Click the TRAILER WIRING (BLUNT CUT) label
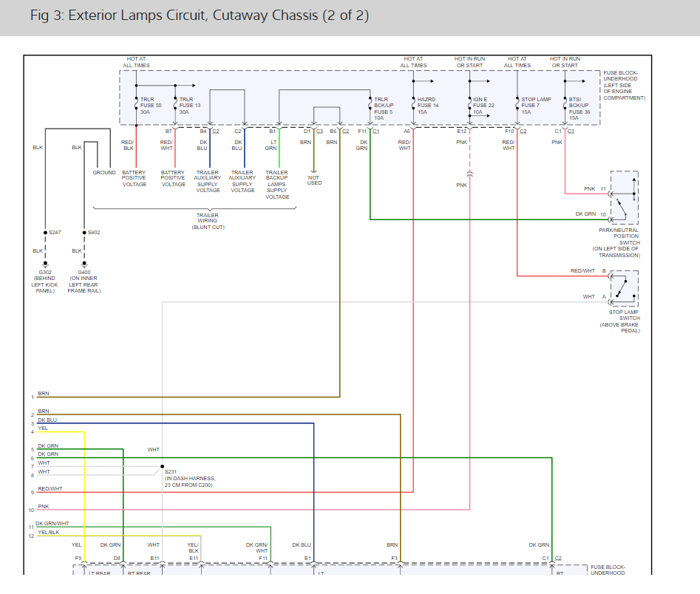Viewport: 700px width, 594px height. [208, 221]
